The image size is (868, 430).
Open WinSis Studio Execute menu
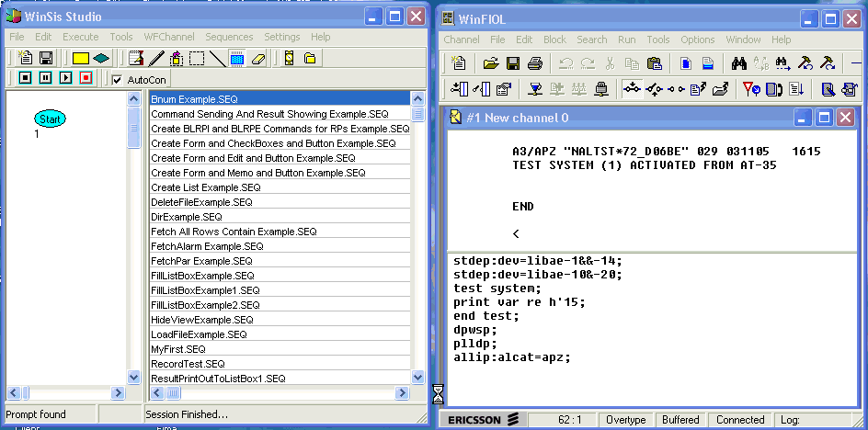tap(80, 37)
